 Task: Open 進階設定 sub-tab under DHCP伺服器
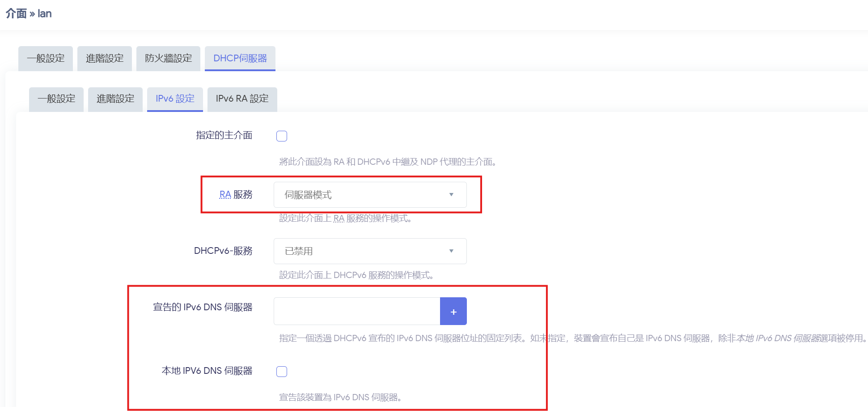coord(115,99)
